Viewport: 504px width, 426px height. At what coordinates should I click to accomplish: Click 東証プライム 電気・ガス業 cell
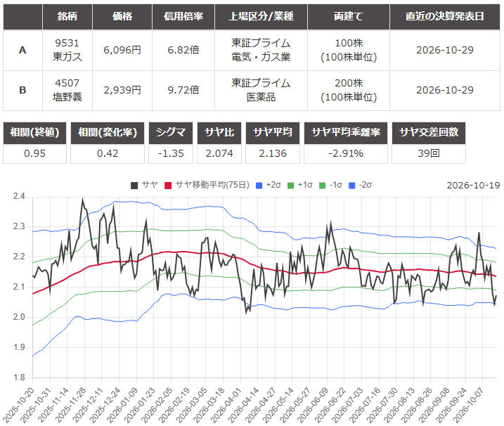pos(261,50)
